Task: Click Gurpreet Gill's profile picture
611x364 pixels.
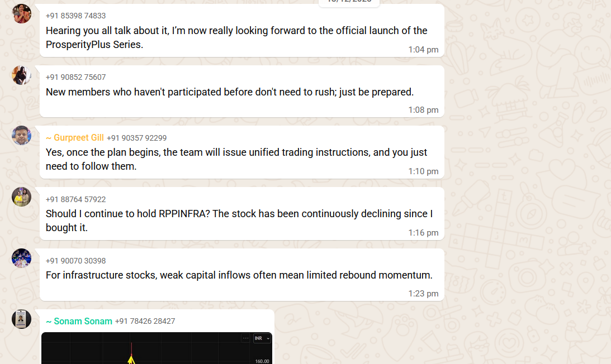Action: (22, 136)
